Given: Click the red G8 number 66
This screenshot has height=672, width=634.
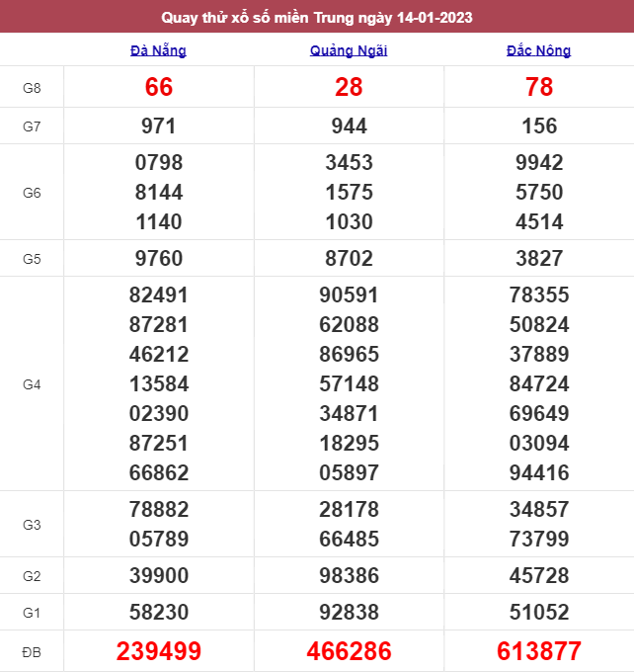Looking at the screenshot, I should [158, 88].
